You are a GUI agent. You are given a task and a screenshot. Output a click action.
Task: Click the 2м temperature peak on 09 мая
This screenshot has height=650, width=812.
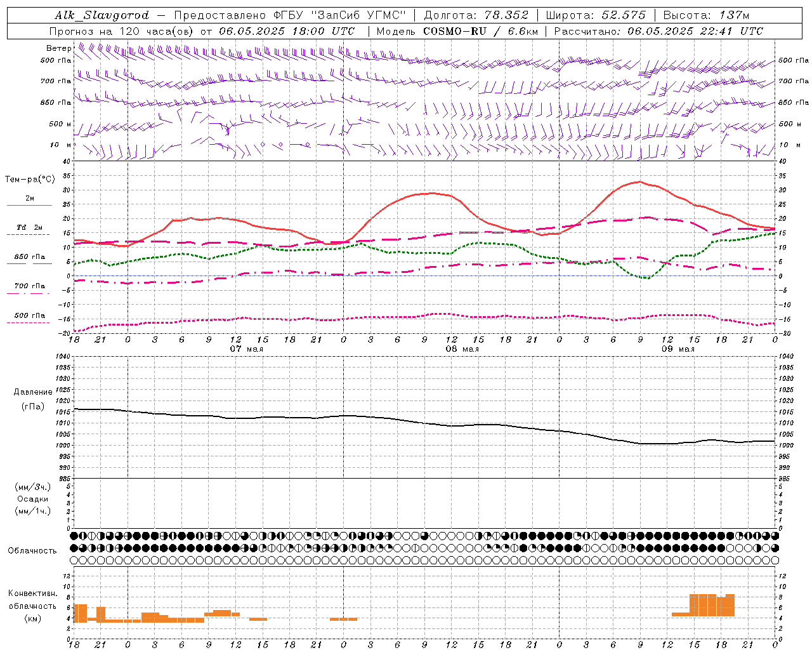(x=640, y=182)
